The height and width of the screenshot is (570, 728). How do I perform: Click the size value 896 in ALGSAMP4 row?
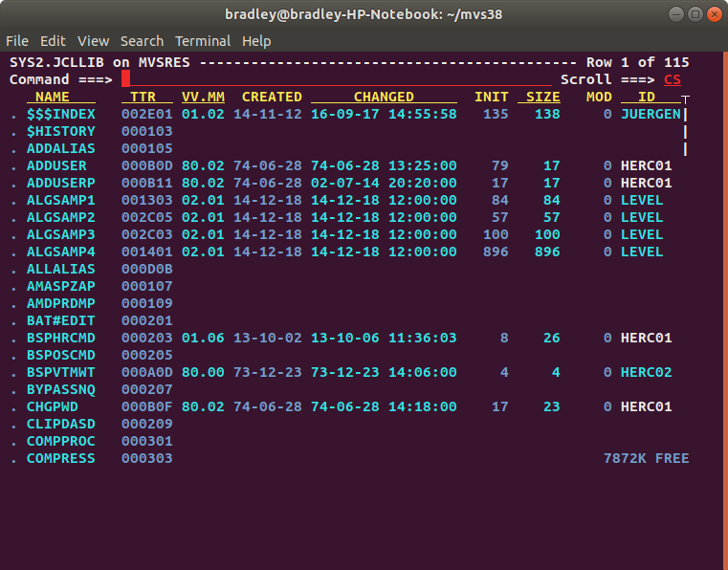(547, 252)
